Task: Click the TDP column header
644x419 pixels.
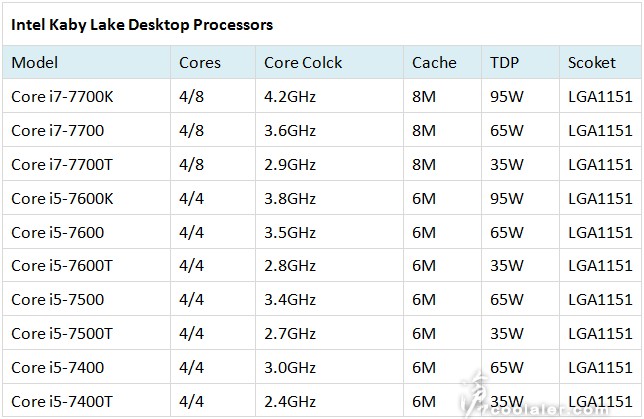Action: [505, 63]
